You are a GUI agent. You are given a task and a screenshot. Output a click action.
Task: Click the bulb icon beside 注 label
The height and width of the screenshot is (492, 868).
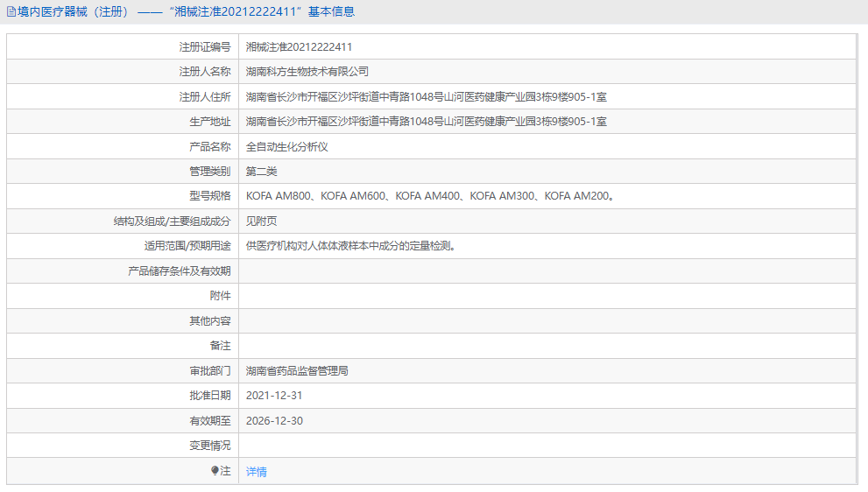215,470
